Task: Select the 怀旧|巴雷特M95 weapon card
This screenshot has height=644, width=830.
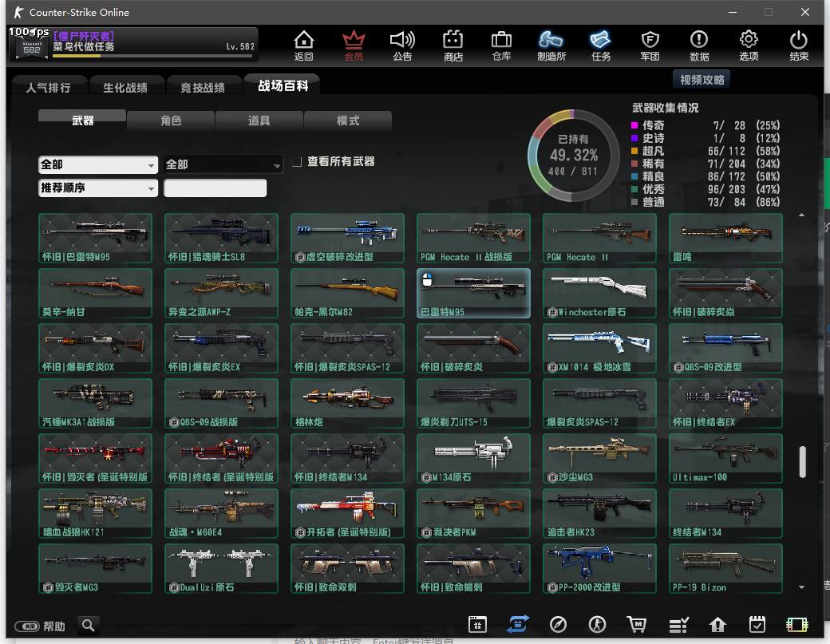Action: pyautogui.click(x=95, y=238)
